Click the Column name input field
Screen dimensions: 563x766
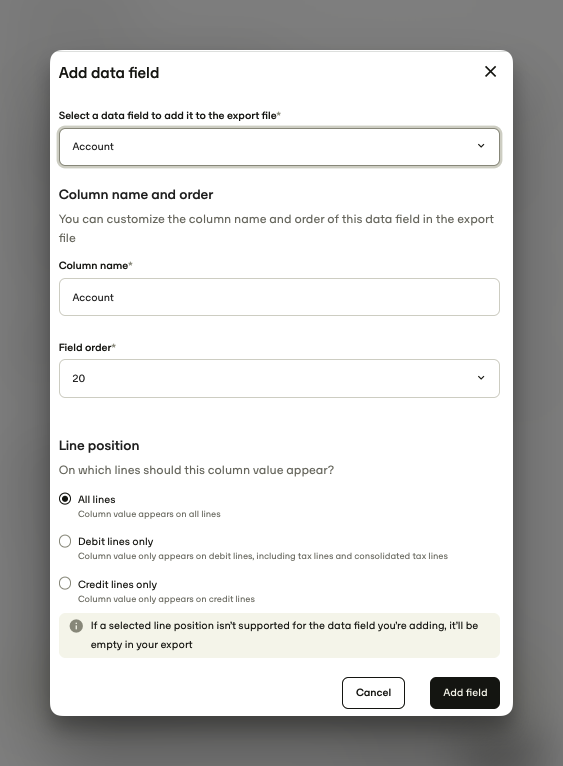[279, 297]
